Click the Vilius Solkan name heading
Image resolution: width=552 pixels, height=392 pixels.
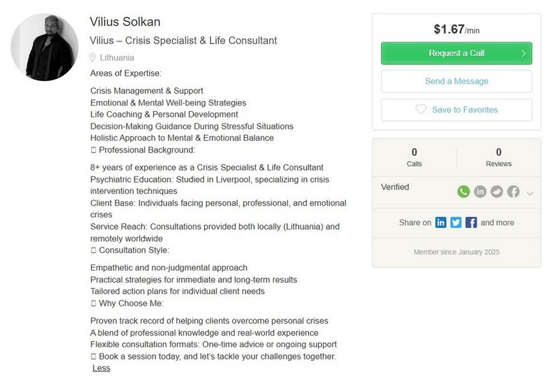click(x=125, y=22)
